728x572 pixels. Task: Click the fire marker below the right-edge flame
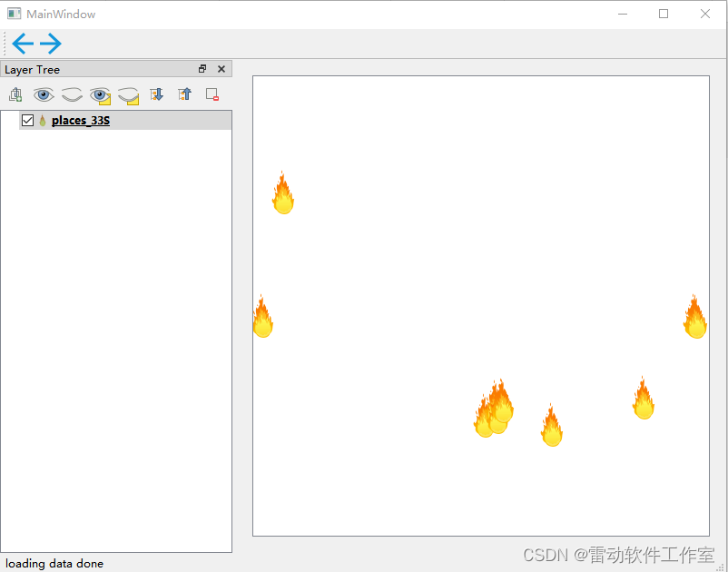[x=643, y=398]
